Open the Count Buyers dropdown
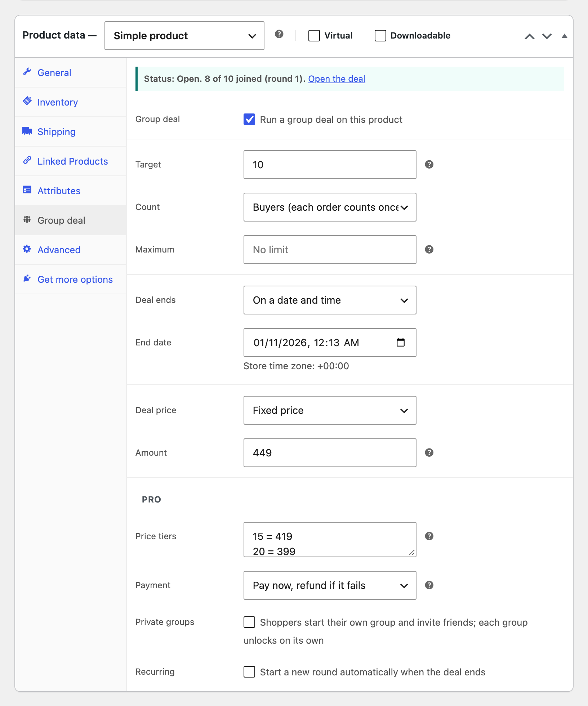Viewport: 588px width, 706px height. (x=330, y=207)
